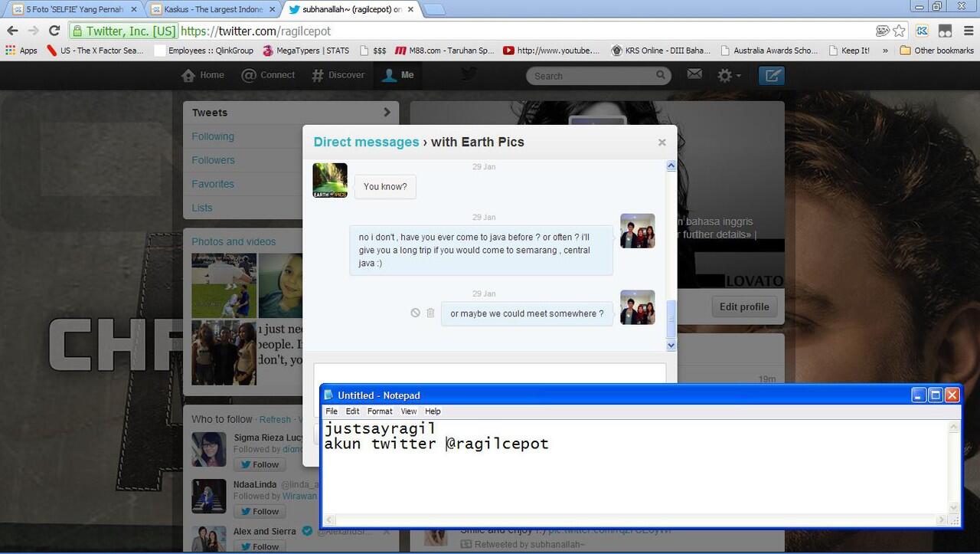
Task: Open the Following sidebar link
Action: click(213, 136)
